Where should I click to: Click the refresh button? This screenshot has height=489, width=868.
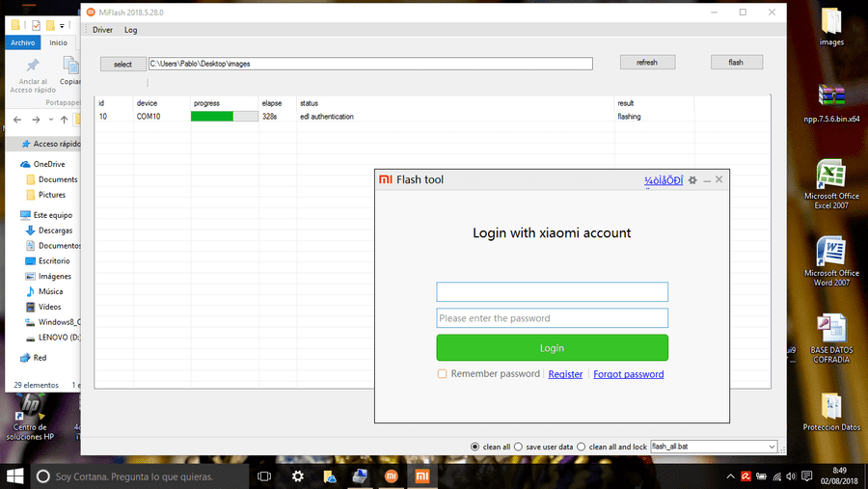pyautogui.click(x=647, y=63)
